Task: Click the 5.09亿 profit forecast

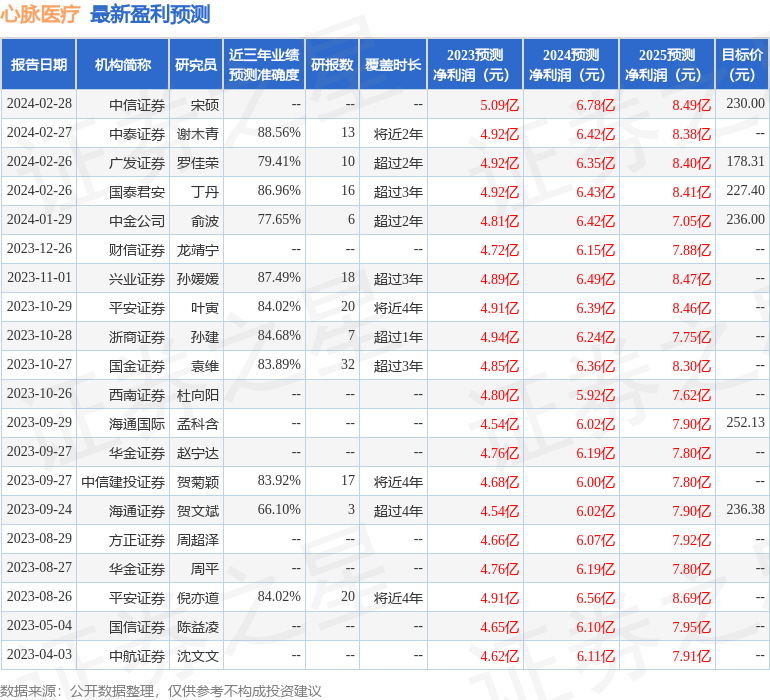Action: [x=499, y=105]
